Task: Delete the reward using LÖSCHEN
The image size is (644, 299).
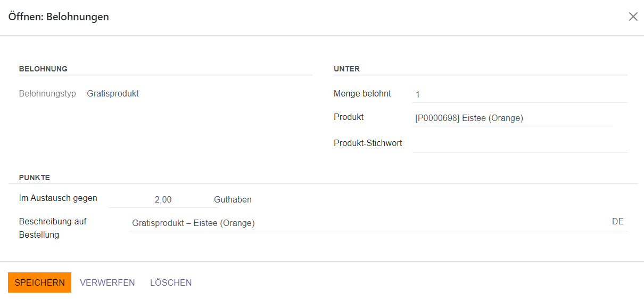Action: [171, 282]
